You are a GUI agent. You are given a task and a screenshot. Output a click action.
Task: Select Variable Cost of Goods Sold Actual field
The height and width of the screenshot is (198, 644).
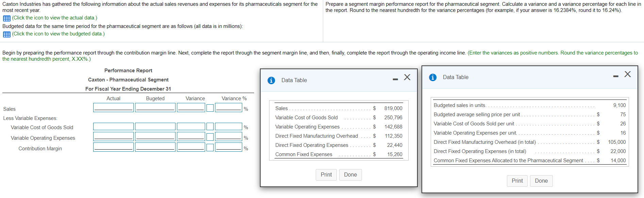pos(113,126)
